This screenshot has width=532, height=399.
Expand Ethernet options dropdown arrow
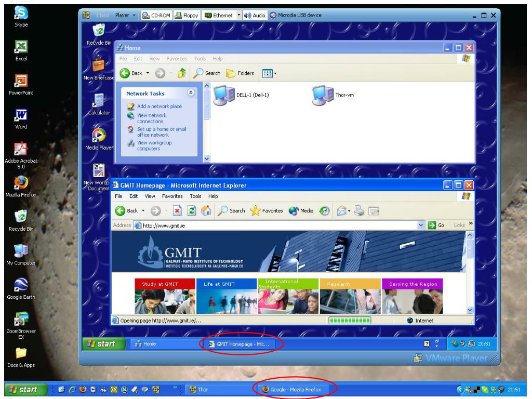coord(239,15)
